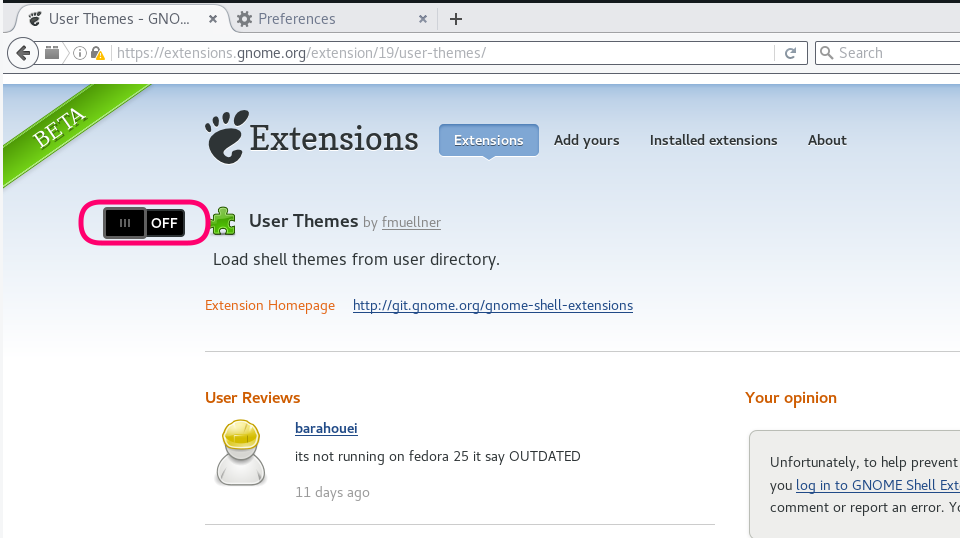The width and height of the screenshot is (960, 538).
Task: Open barahouei's profile link
Action: click(326, 428)
